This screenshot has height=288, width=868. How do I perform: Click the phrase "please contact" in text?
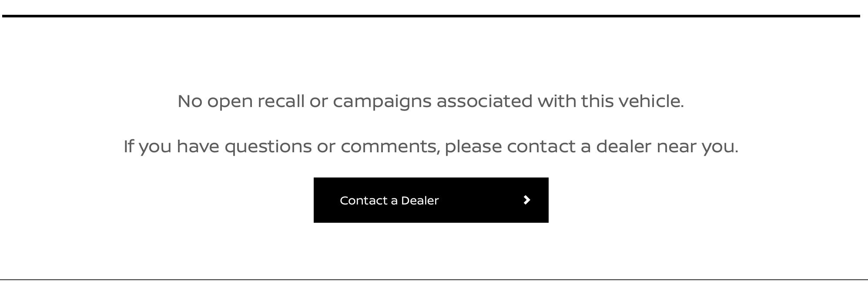[x=510, y=147]
